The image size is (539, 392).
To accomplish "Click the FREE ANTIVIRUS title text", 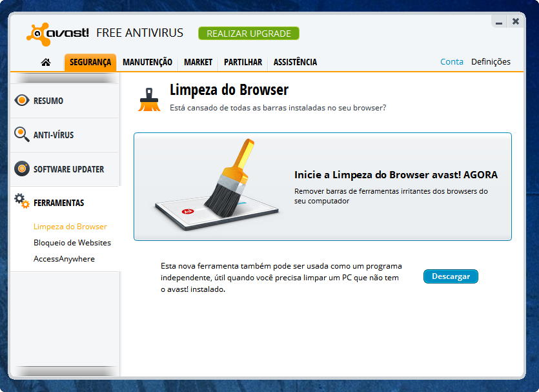I will [x=139, y=33].
